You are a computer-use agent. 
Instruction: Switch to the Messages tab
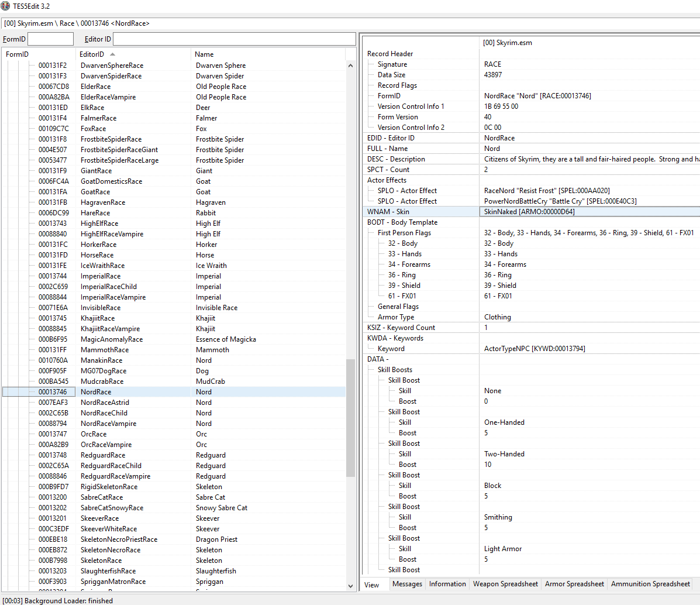[407, 583]
